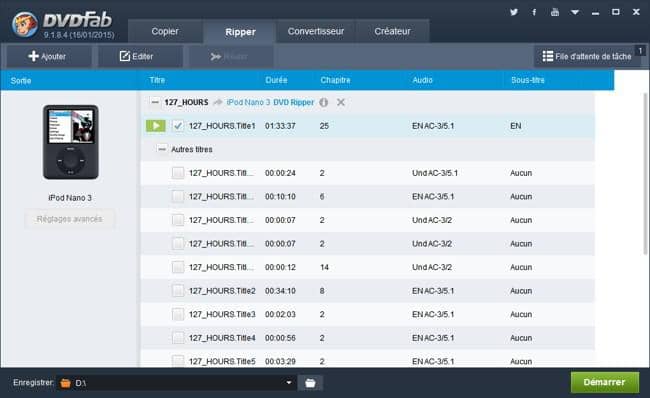Image resolution: width=650 pixels, height=398 pixels.
Task: Play preview of 127_HOURS.Title1
Action: coord(155,126)
